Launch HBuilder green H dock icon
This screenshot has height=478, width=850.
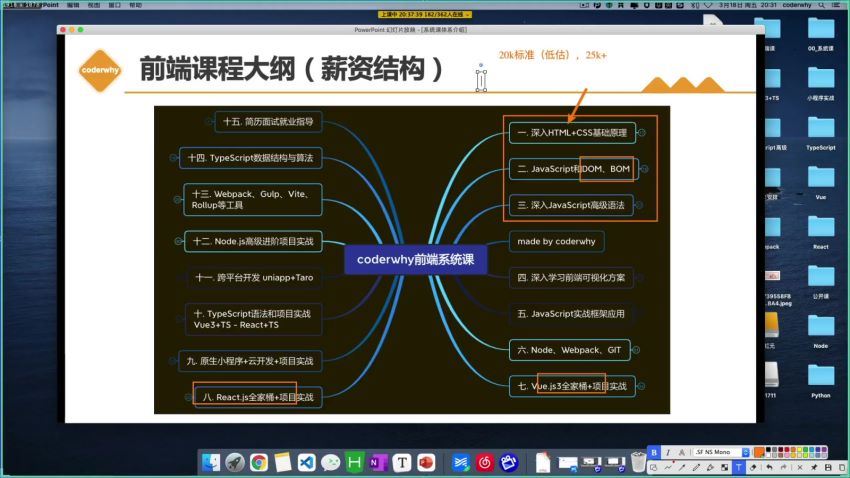pos(355,463)
